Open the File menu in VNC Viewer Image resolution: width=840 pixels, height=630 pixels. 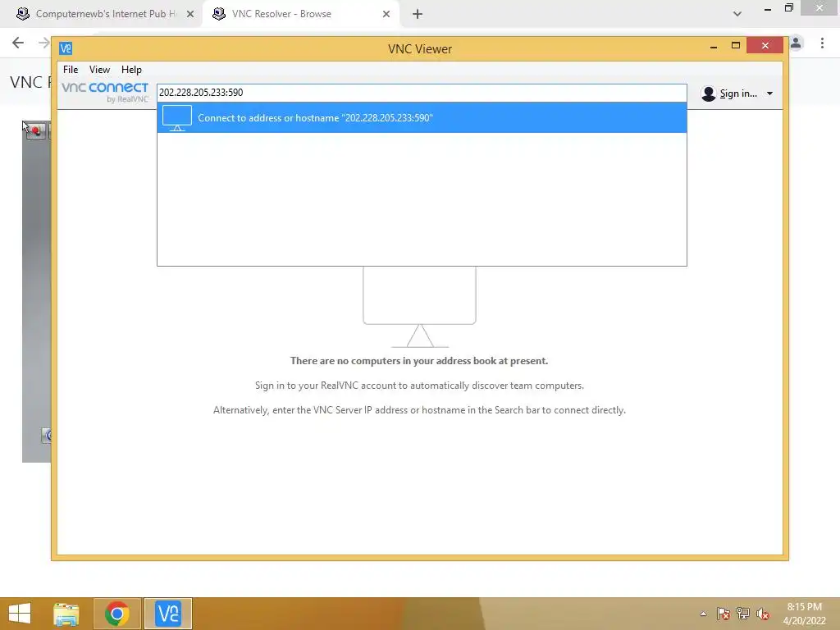point(71,70)
